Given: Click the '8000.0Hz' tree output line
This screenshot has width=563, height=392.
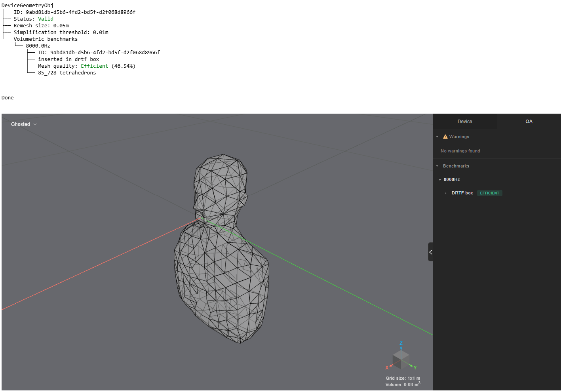Looking at the screenshot, I should [38, 46].
